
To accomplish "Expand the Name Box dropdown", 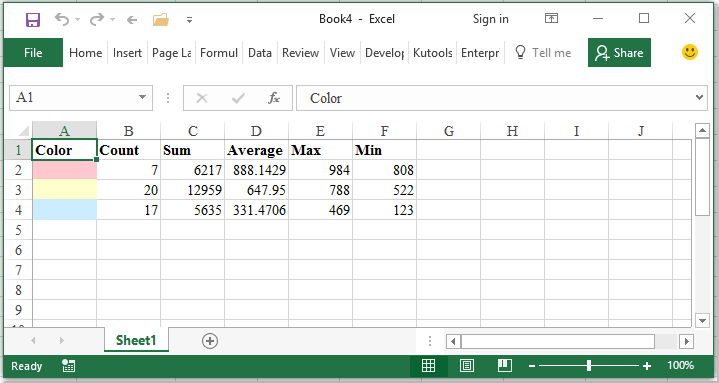I will (x=143, y=97).
